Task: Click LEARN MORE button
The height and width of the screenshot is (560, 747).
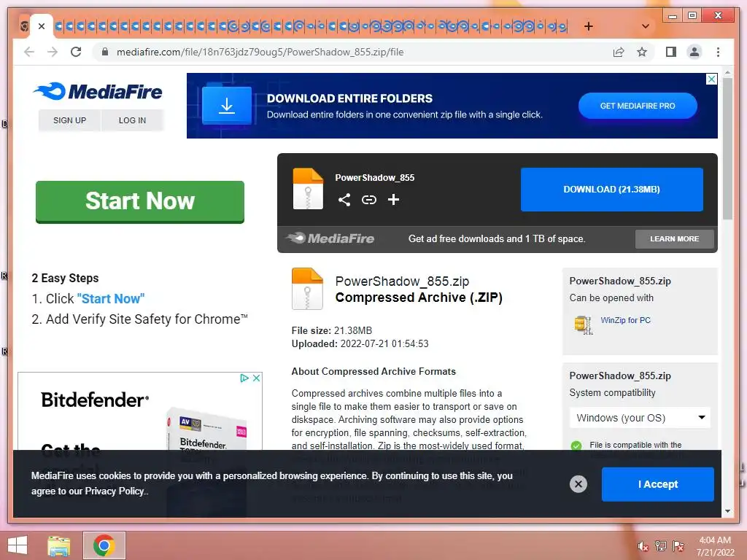Action: point(675,239)
